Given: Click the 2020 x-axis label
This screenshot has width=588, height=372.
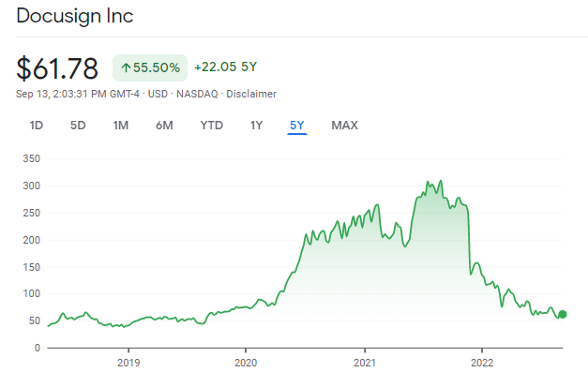Looking at the screenshot, I should 246,363.
